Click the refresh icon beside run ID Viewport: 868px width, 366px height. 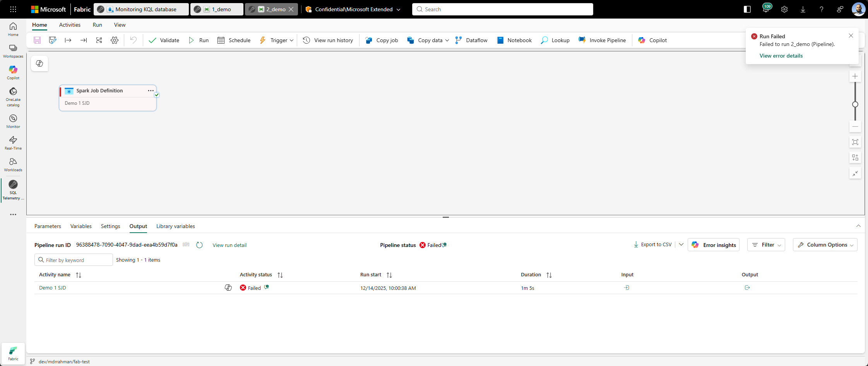point(199,245)
